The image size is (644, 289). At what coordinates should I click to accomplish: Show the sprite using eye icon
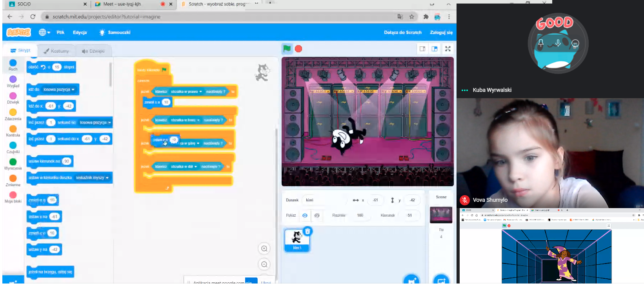click(x=305, y=215)
